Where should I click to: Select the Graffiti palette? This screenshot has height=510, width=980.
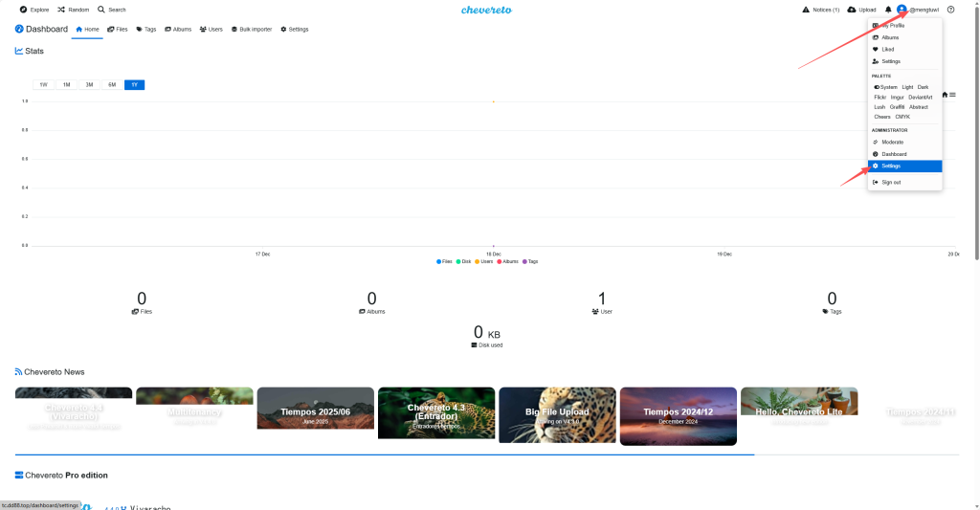pos(897,107)
